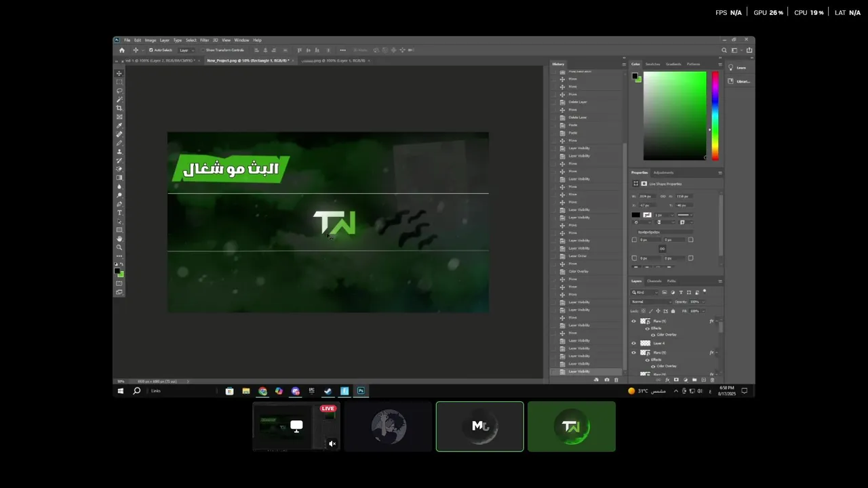Open Photoshop icon on Windows taskbar
868x488 pixels.
click(x=361, y=391)
